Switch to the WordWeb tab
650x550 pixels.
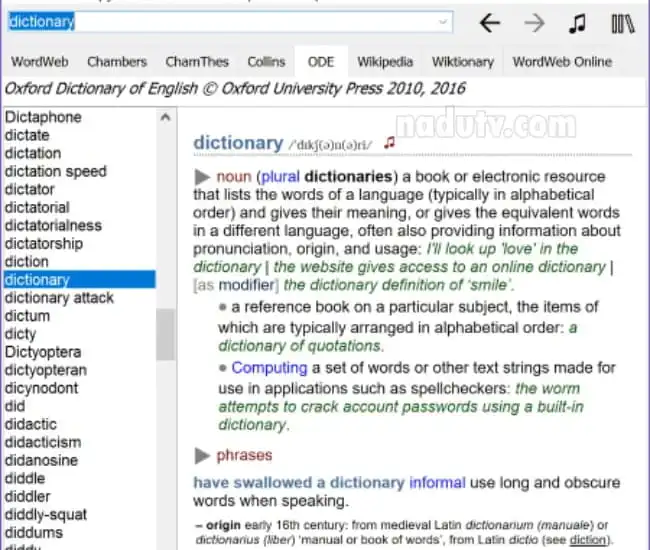tap(40, 62)
